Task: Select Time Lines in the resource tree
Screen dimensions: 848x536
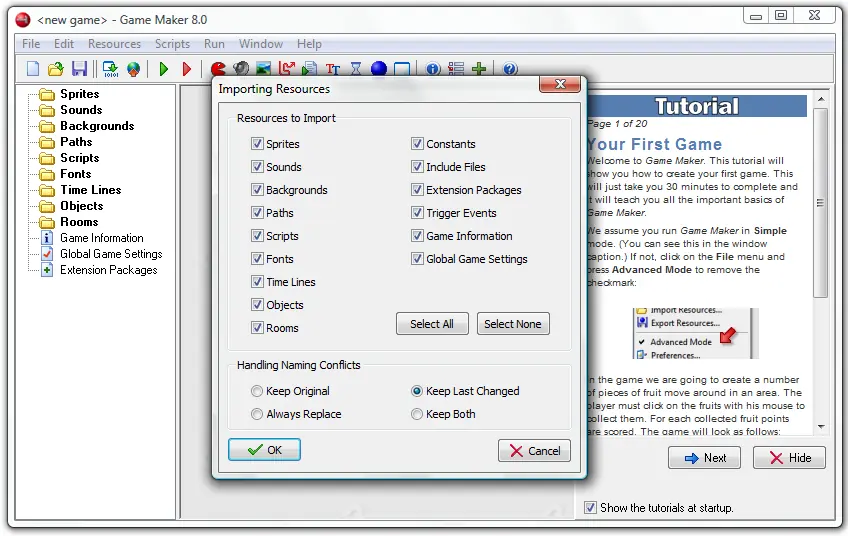Action: [90, 190]
